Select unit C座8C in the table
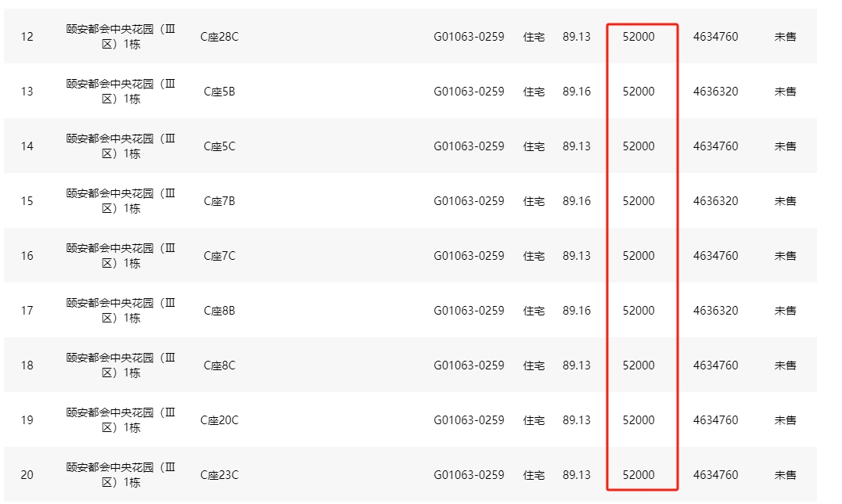The image size is (842, 504). point(219,365)
